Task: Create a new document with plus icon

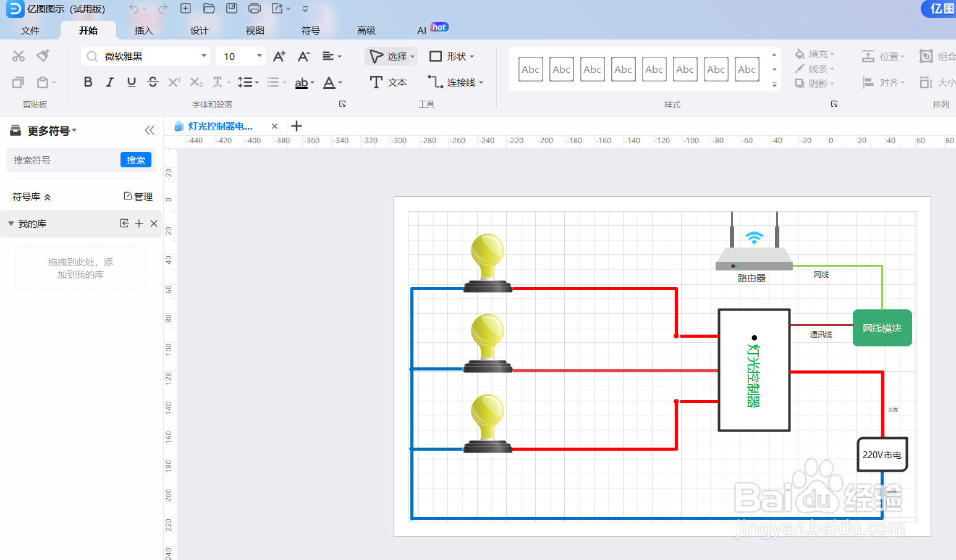Action: click(185, 9)
